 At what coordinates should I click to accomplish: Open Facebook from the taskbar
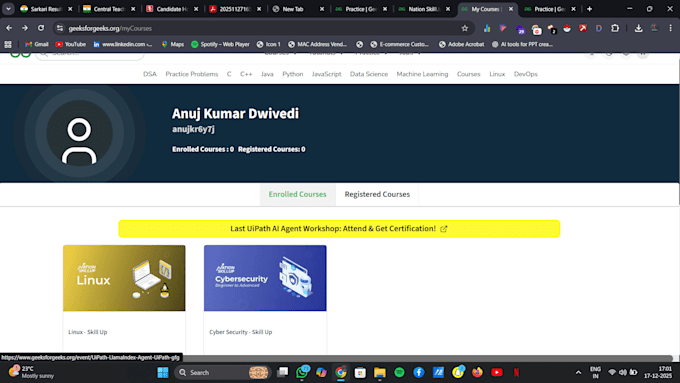click(418, 372)
